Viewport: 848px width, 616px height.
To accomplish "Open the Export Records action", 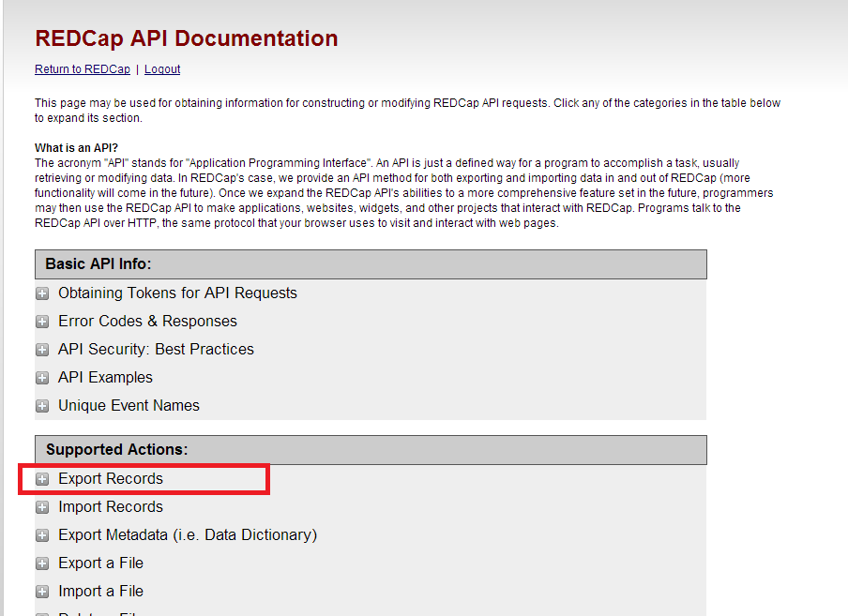I will (x=111, y=479).
